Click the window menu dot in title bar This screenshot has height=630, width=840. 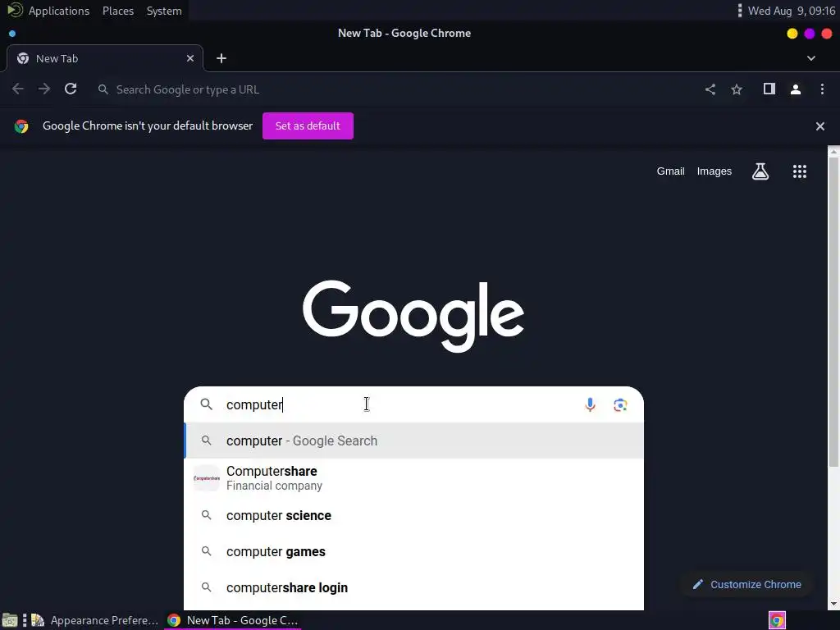coord(12,33)
